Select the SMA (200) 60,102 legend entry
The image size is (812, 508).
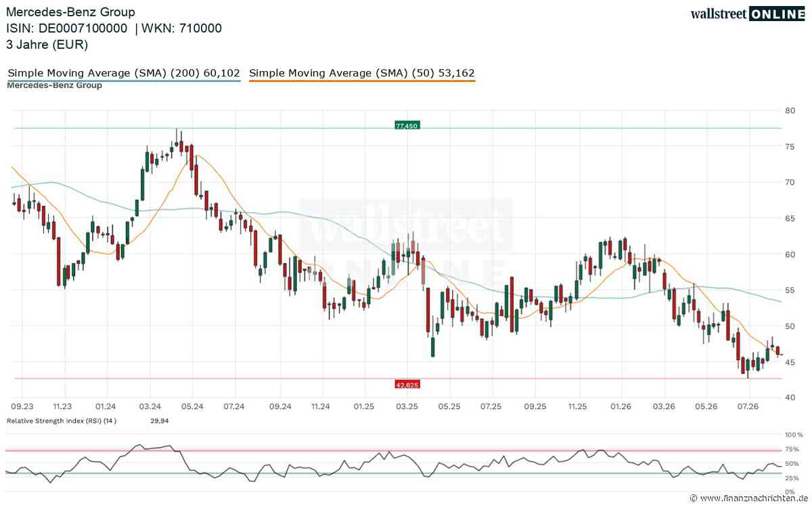[124, 73]
